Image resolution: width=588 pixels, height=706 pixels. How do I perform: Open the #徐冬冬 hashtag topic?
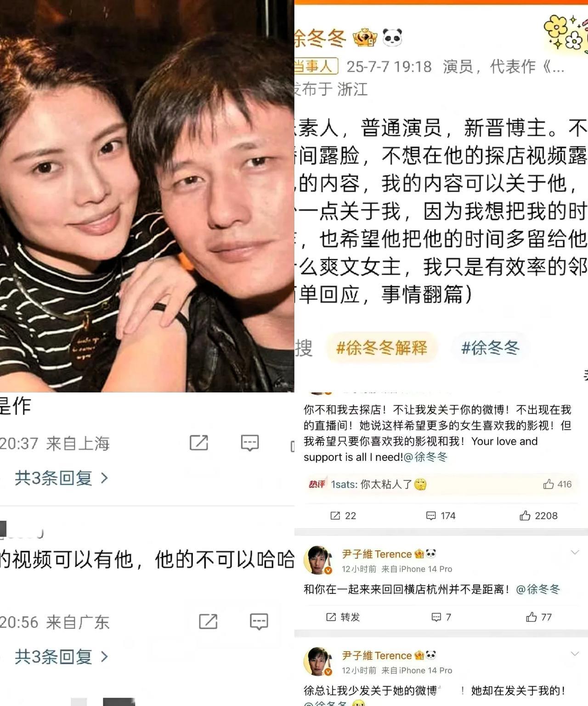490,347
